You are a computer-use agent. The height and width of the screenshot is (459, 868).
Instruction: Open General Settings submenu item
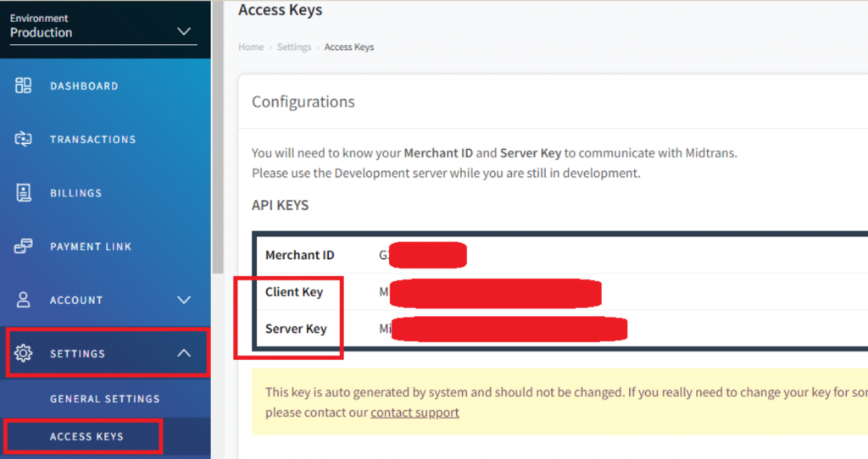point(105,399)
